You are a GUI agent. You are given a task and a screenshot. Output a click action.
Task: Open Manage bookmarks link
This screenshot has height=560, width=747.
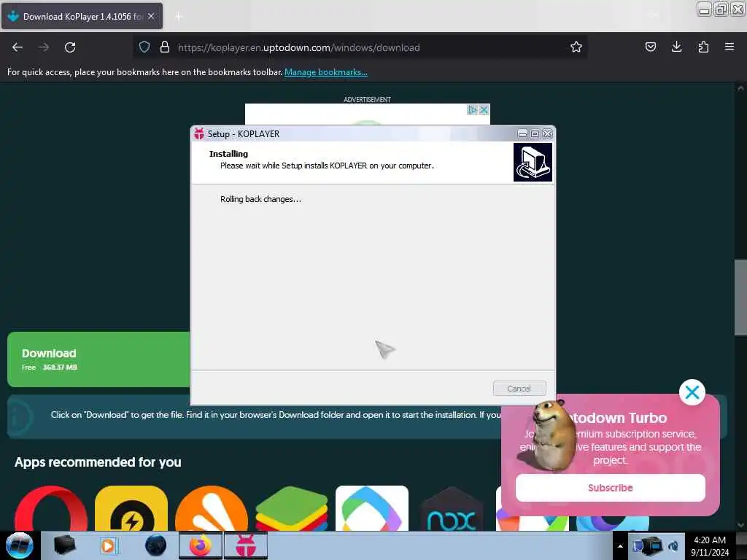pos(326,72)
